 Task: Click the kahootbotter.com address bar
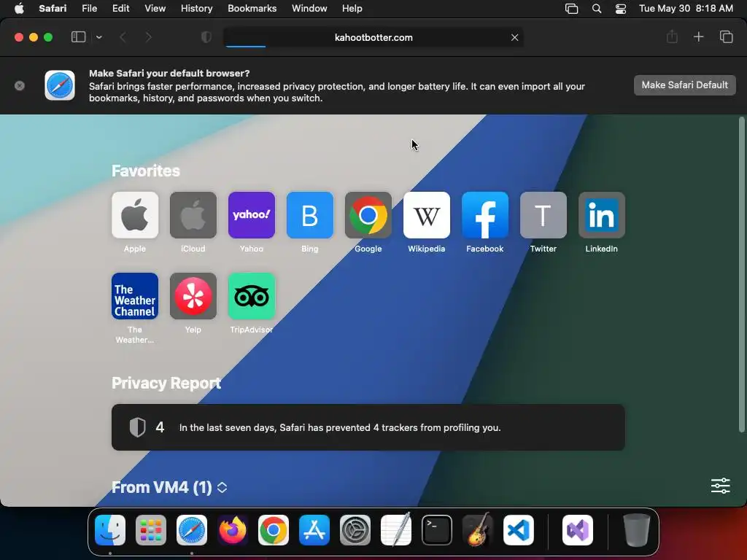pyautogui.click(x=373, y=37)
